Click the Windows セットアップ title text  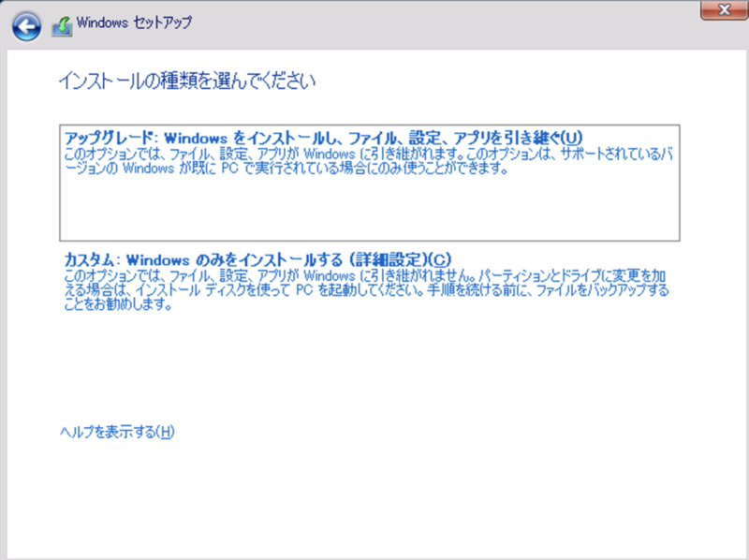click(134, 22)
